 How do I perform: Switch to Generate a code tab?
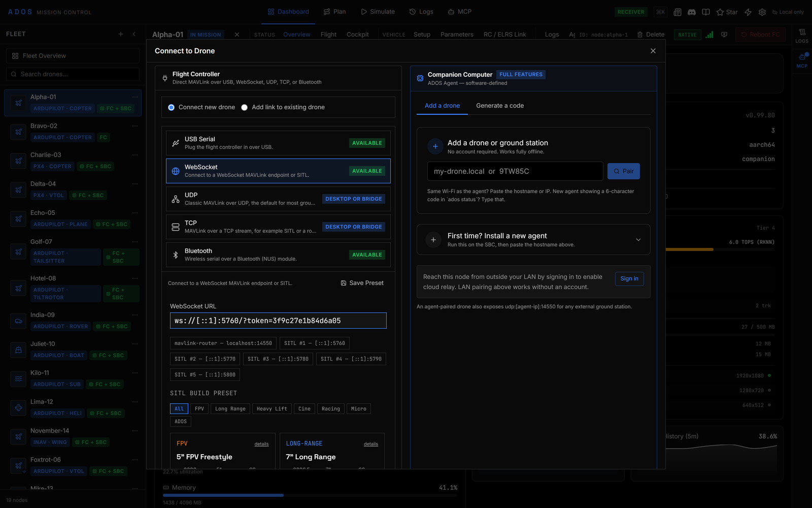[500, 106]
